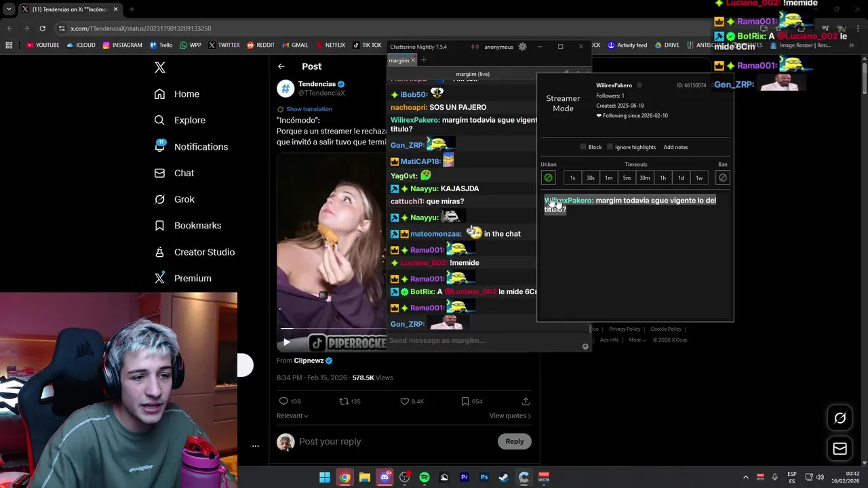Image resolution: width=868 pixels, height=488 pixels.
Task: Click the Ban icon button
Action: coord(723,178)
